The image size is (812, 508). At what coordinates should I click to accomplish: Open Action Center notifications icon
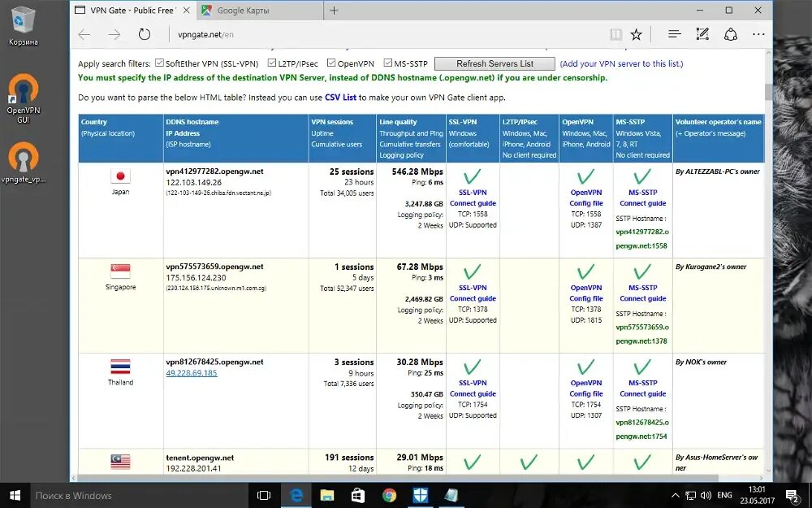pos(793,496)
